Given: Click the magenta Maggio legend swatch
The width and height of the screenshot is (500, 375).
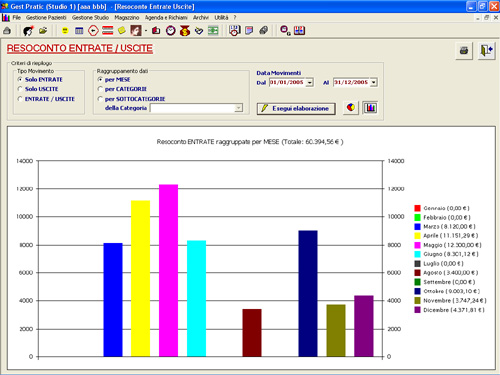Looking at the screenshot, I should point(417,245).
